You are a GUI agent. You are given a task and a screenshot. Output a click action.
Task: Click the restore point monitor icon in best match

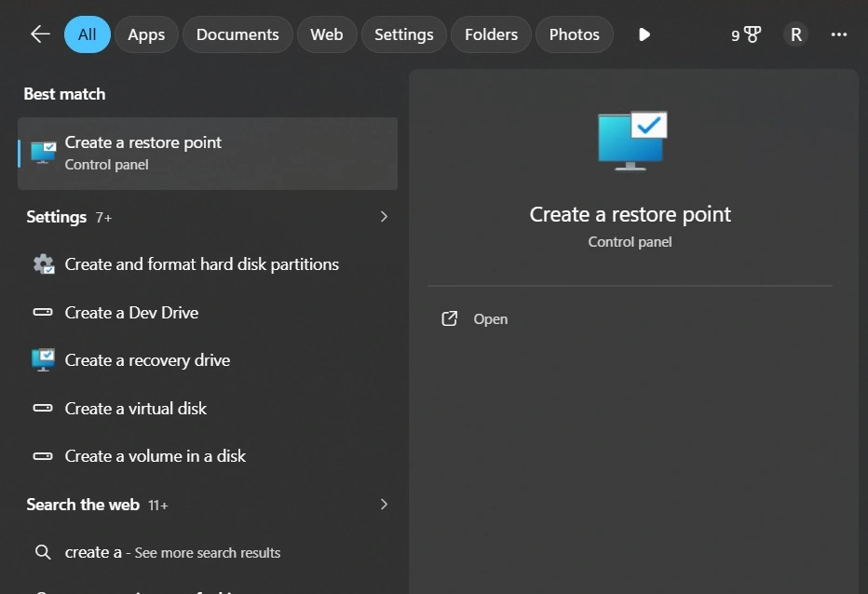point(43,153)
